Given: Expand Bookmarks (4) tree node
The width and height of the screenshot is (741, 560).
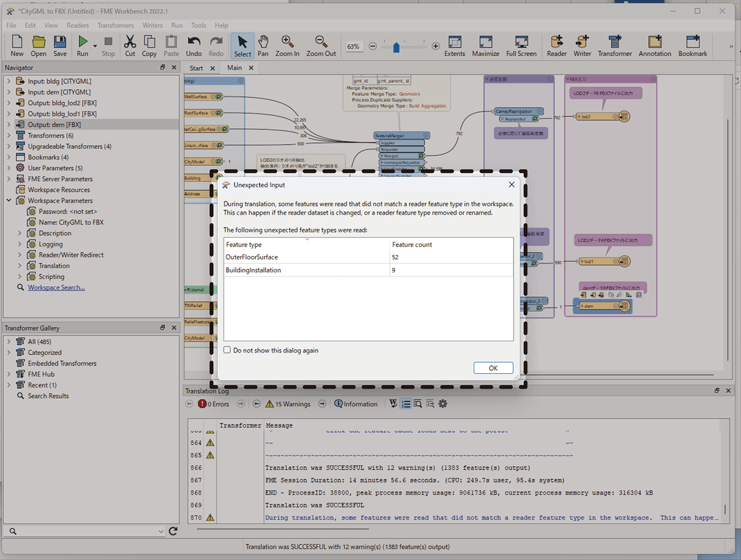Looking at the screenshot, I should 8,157.
